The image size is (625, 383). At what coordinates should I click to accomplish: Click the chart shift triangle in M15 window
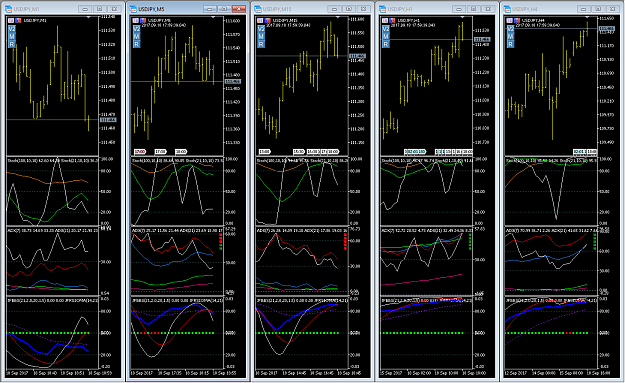(338, 17)
